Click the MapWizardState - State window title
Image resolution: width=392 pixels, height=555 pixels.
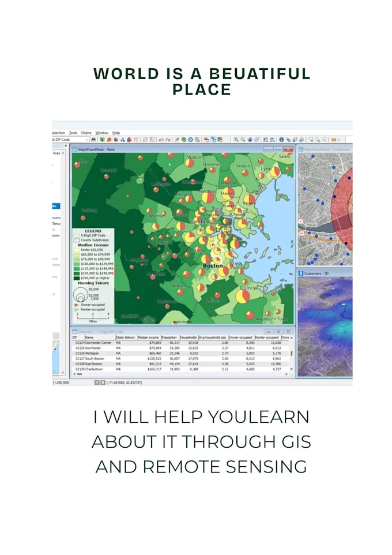tap(96, 149)
